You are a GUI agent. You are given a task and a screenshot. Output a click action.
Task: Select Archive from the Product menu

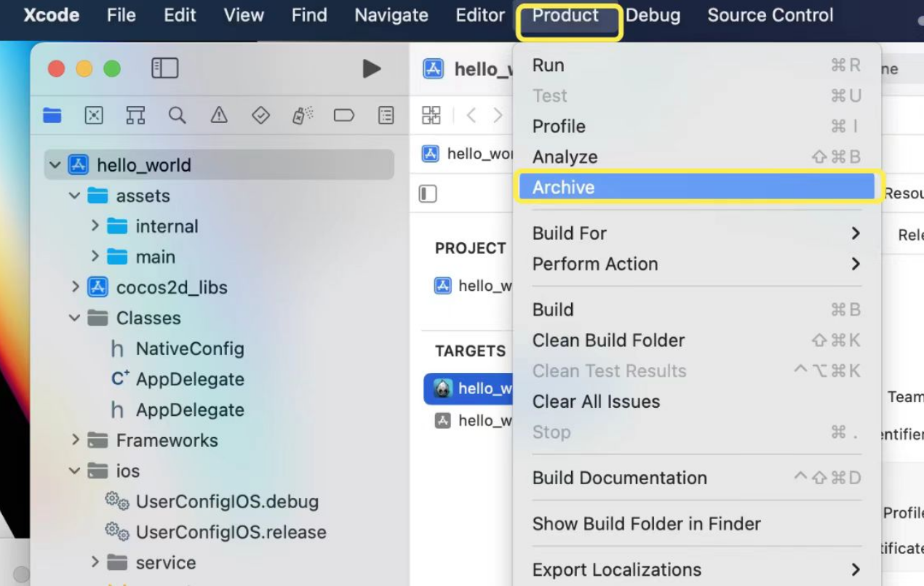tap(563, 188)
